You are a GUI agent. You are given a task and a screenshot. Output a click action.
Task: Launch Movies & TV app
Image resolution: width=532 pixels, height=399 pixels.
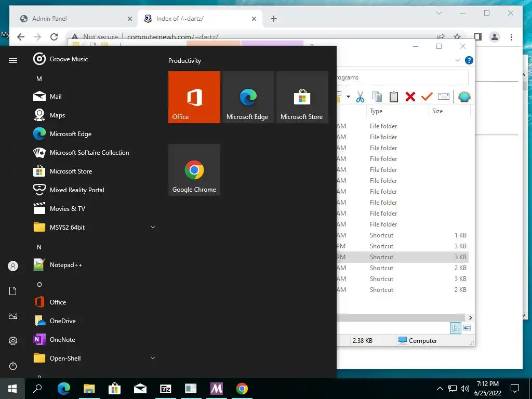95,209
